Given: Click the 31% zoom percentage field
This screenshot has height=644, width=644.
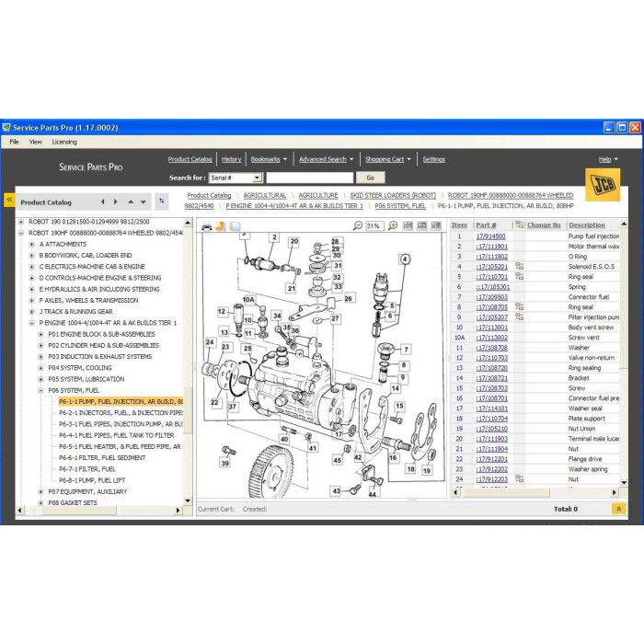Looking at the screenshot, I should tap(374, 226).
